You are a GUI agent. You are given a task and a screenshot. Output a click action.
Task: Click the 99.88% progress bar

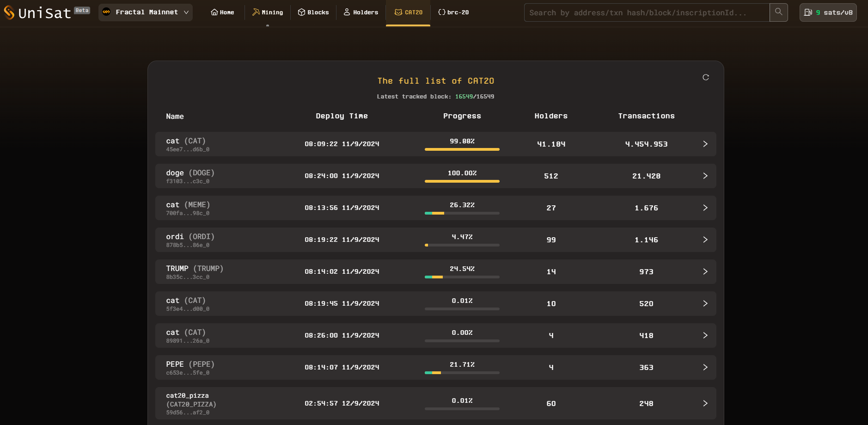click(462, 149)
